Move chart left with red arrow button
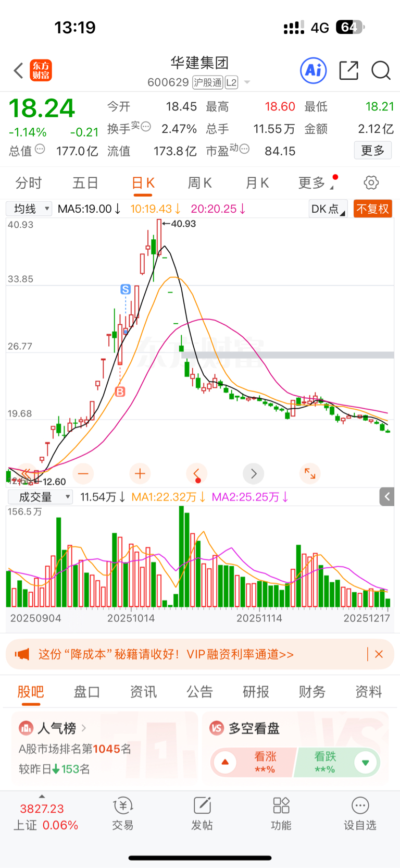The image size is (400, 868). click(x=196, y=474)
